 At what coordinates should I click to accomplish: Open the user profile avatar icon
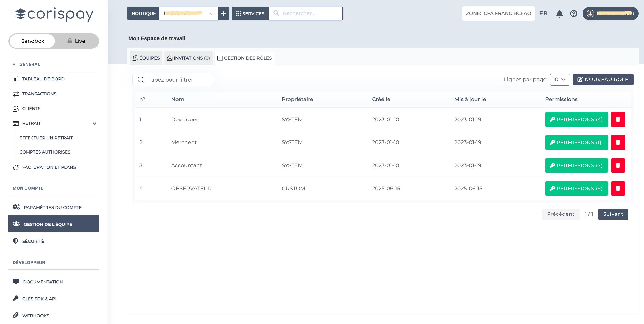[590, 13]
